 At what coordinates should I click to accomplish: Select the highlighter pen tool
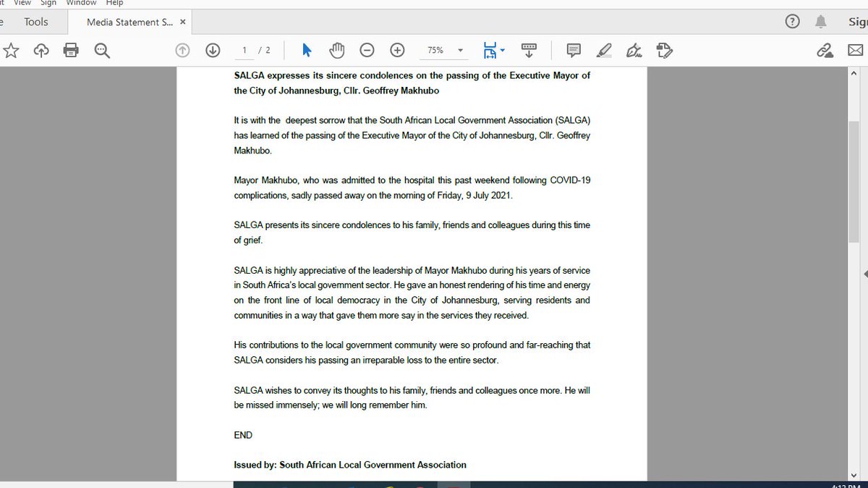click(x=603, y=50)
